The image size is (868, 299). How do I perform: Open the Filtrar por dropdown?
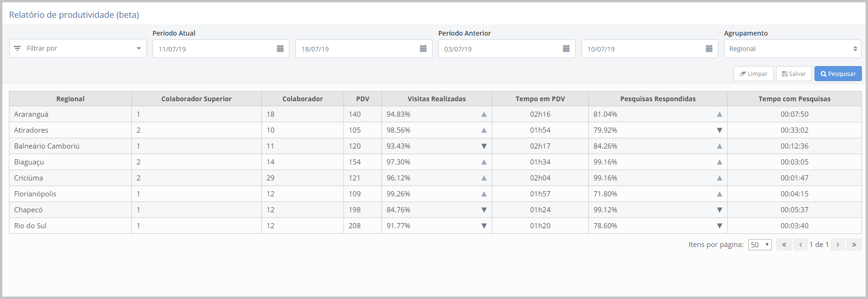coord(78,48)
